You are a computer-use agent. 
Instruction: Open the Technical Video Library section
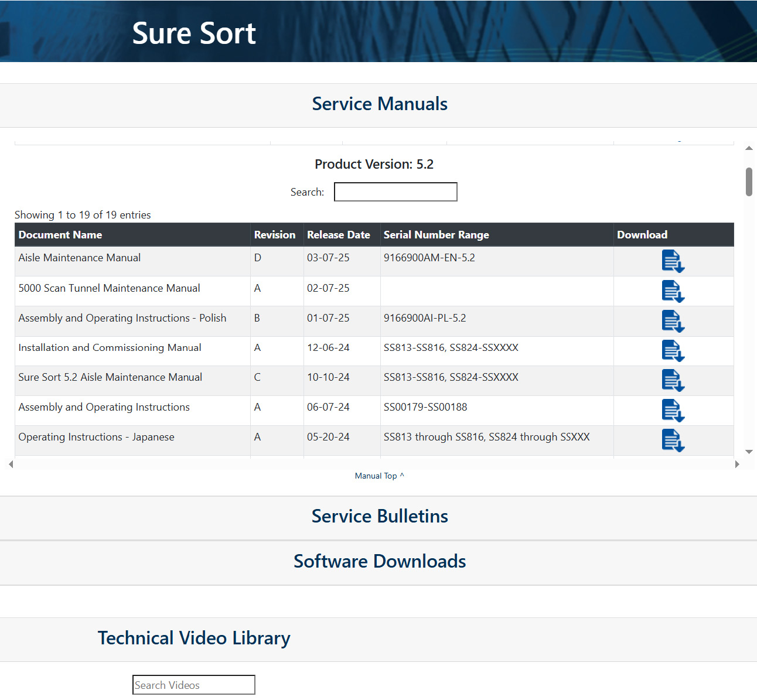[194, 638]
